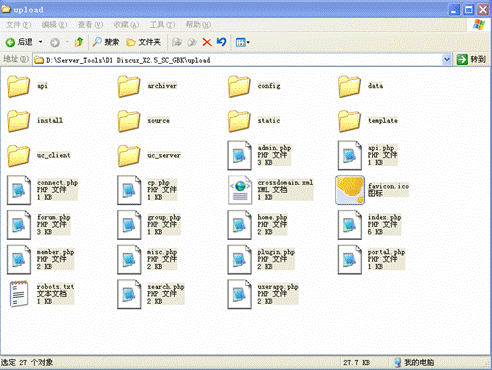Open the Back history dropdown arrow
This screenshot has width=492, height=370.
41,42
